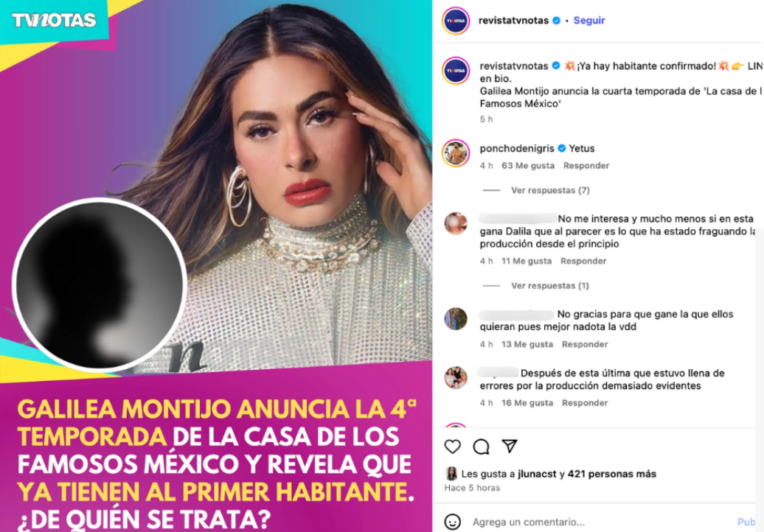The width and height of the screenshot is (764, 532).
Task: View 421 personas más likers
Action: coord(612,474)
